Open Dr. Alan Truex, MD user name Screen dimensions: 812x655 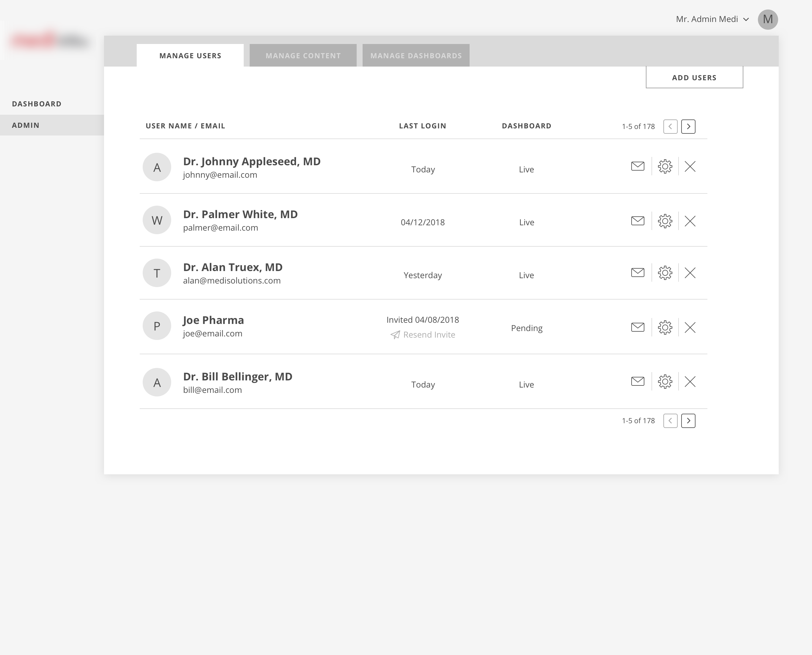coord(233,267)
